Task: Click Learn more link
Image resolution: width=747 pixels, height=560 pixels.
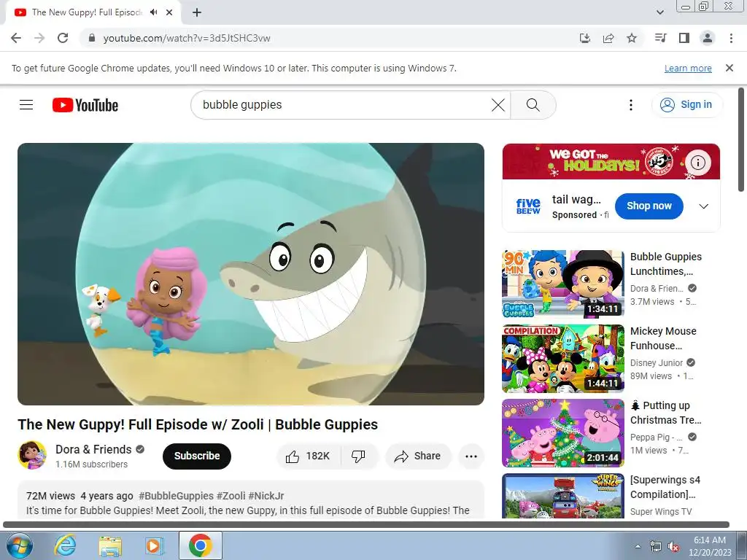Action: [688, 68]
